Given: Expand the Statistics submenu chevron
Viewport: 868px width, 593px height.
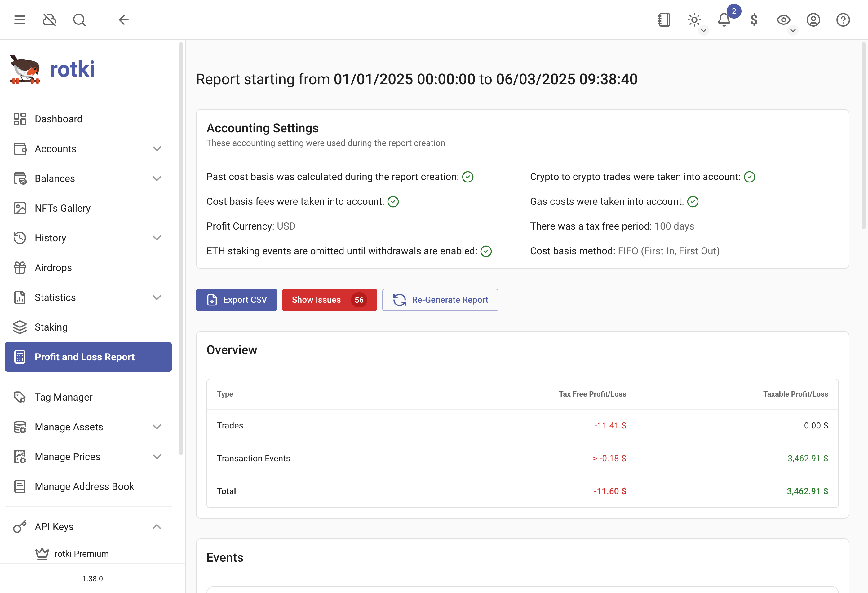Looking at the screenshot, I should point(157,297).
